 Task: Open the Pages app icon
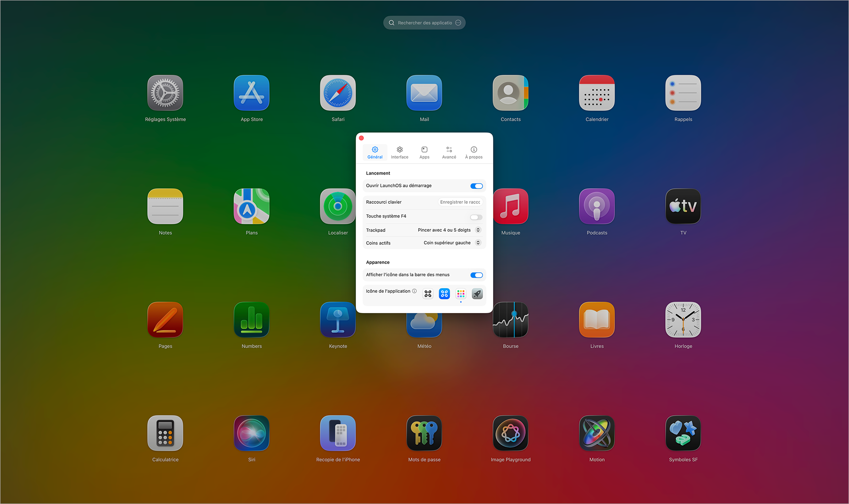(165, 320)
